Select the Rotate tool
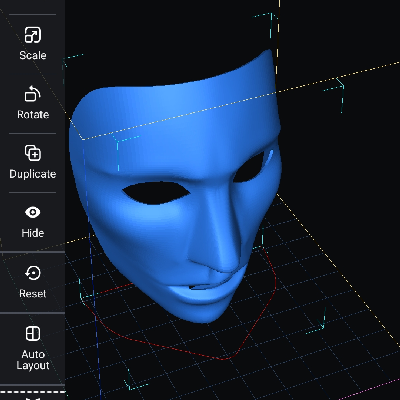 click(x=33, y=103)
